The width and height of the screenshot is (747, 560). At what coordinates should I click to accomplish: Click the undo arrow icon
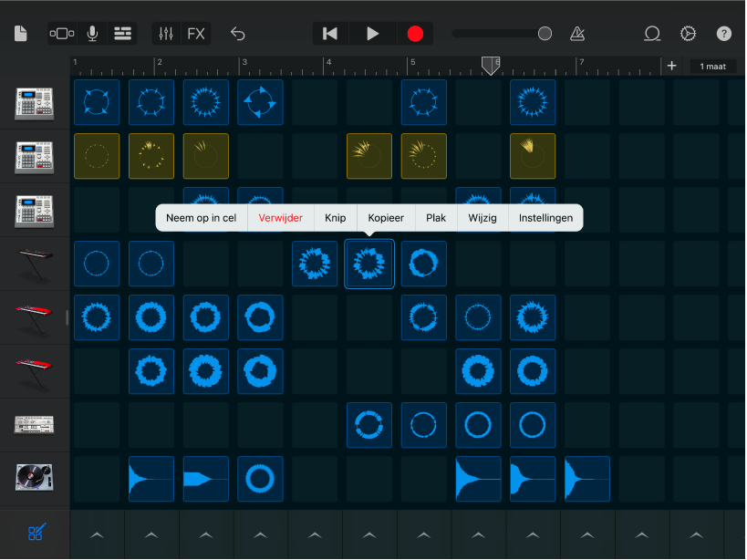click(x=237, y=34)
